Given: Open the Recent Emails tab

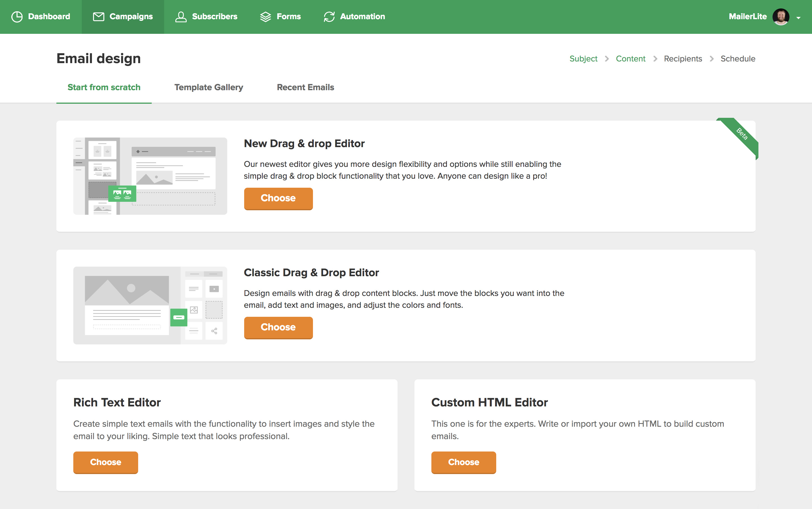Looking at the screenshot, I should point(305,87).
